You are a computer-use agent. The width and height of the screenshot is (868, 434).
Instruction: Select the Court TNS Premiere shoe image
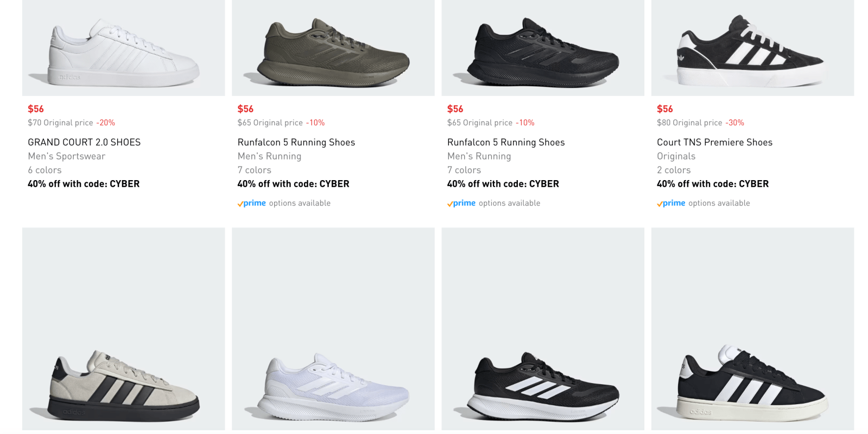(752, 48)
